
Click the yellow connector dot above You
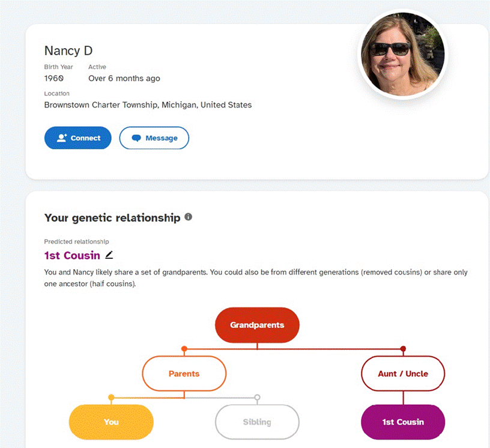click(111, 398)
